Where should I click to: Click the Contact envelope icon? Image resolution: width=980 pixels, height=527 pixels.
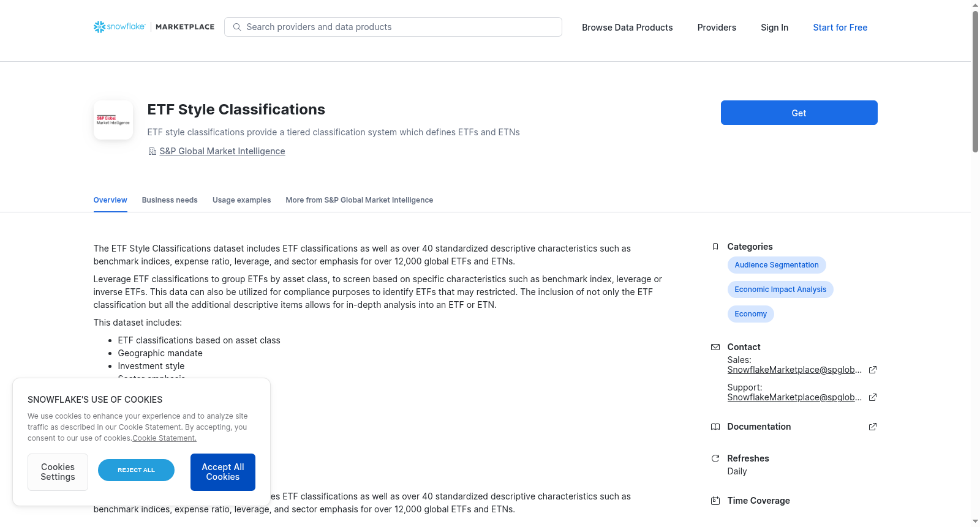pos(715,347)
